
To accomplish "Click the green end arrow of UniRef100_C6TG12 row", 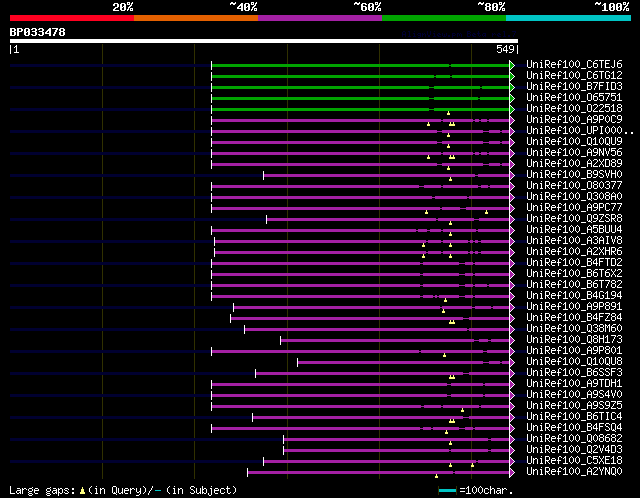I will coord(512,76).
